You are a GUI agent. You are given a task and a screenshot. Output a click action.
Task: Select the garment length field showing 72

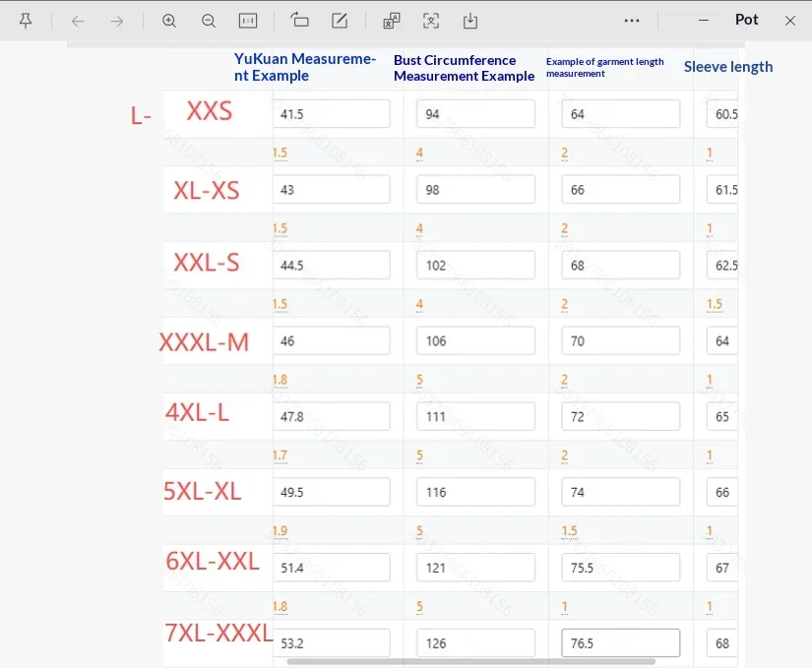(621, 416)
